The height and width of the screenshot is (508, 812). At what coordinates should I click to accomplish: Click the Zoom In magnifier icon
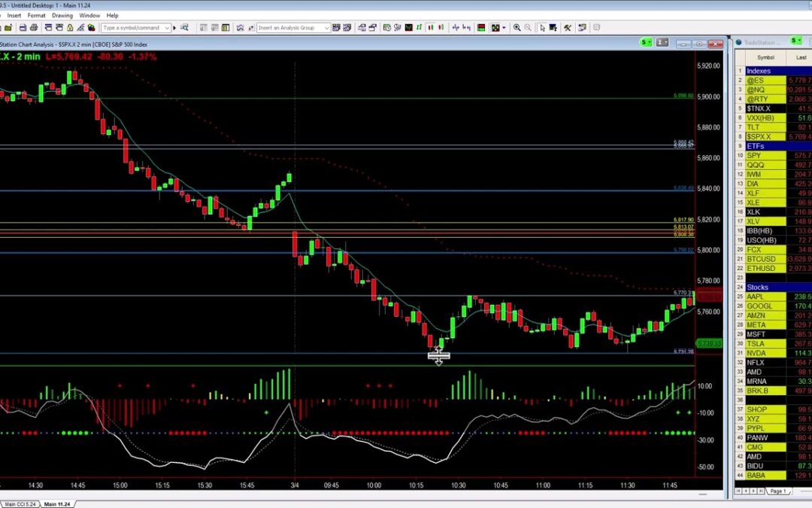tap(517, 28)
